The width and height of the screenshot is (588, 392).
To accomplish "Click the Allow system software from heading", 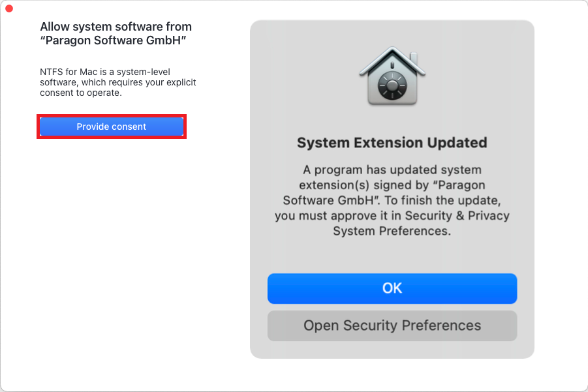I will tap(116, 27).
